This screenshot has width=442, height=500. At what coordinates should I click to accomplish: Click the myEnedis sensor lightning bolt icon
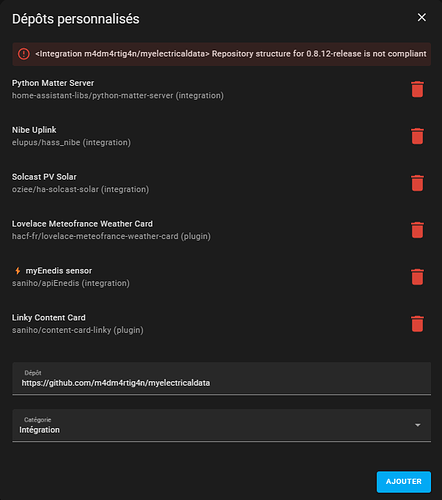pyautogui.click(x=18, y=271)
